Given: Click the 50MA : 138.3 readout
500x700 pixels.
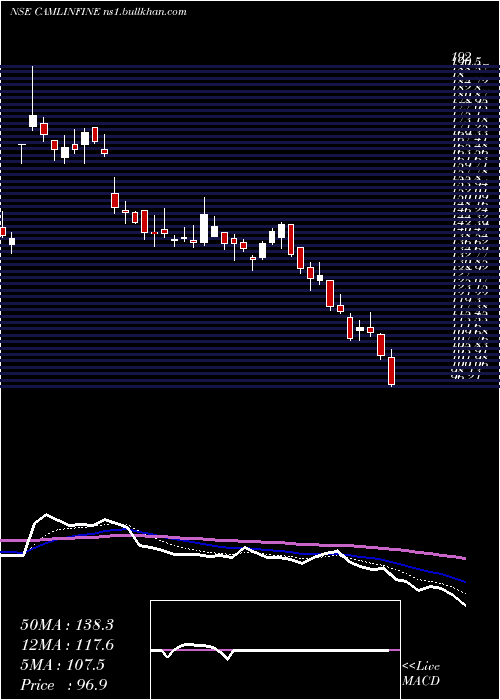Looking at the screenshot, I should click(67, 625).
